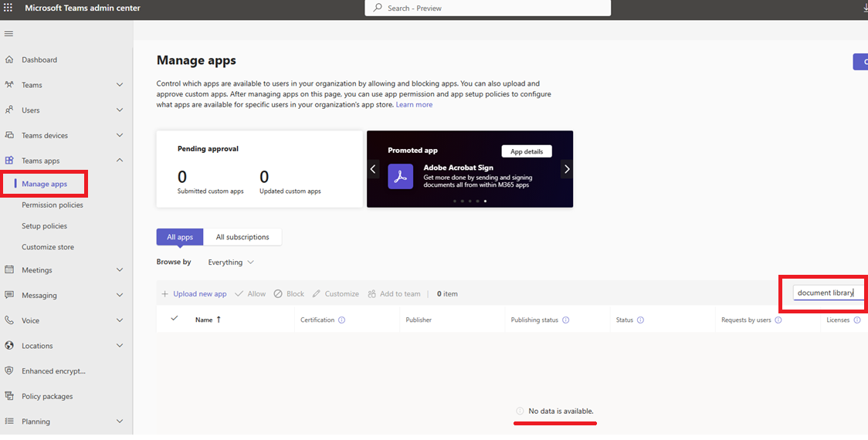
Task: Click the Adobe Acrobat Sign app icon
Action: coord(400,177)
